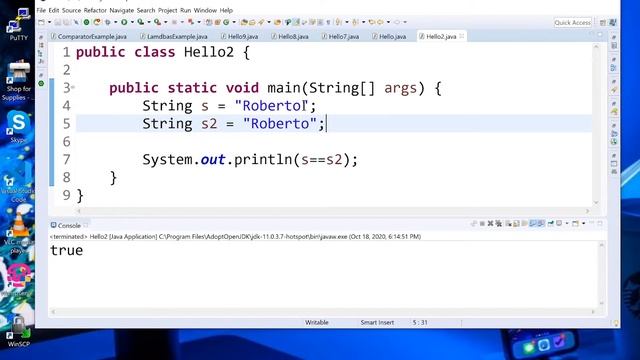Open the Skype desktop icon
The image size is (640, 360).
pos(18,127)
